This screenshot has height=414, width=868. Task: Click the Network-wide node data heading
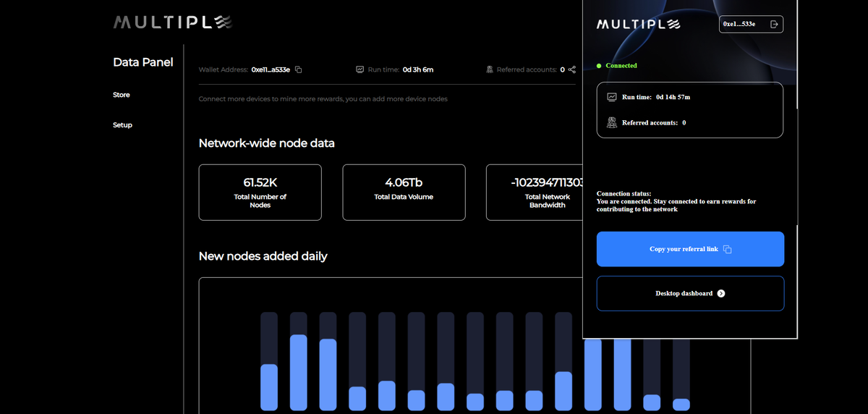click(x=267, y=143)
